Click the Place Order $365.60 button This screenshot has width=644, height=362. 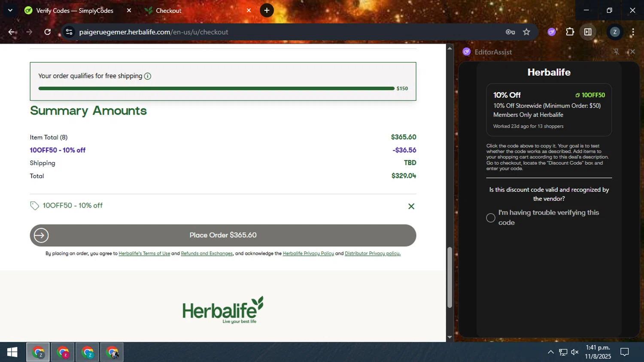pyautogui.click(x=223, y=235)
